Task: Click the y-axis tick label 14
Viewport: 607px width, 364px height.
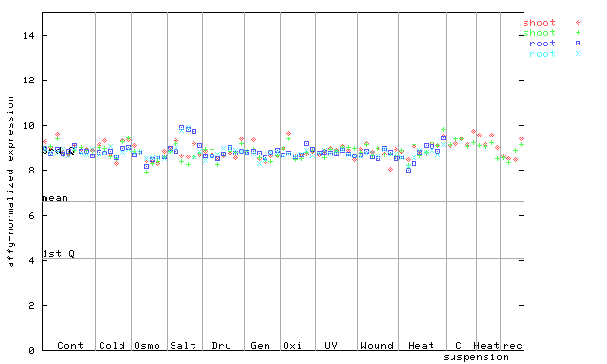Action: coord(28,36)
